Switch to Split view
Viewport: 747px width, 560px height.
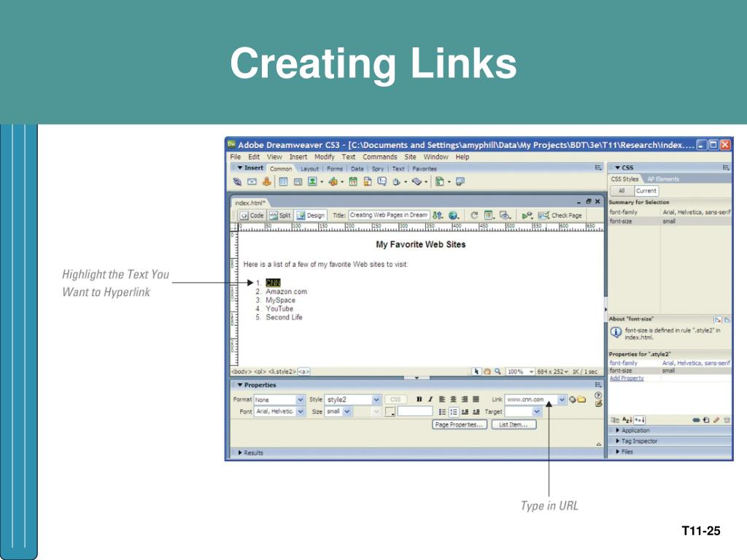pyautogui.click(x=279, y=215)
